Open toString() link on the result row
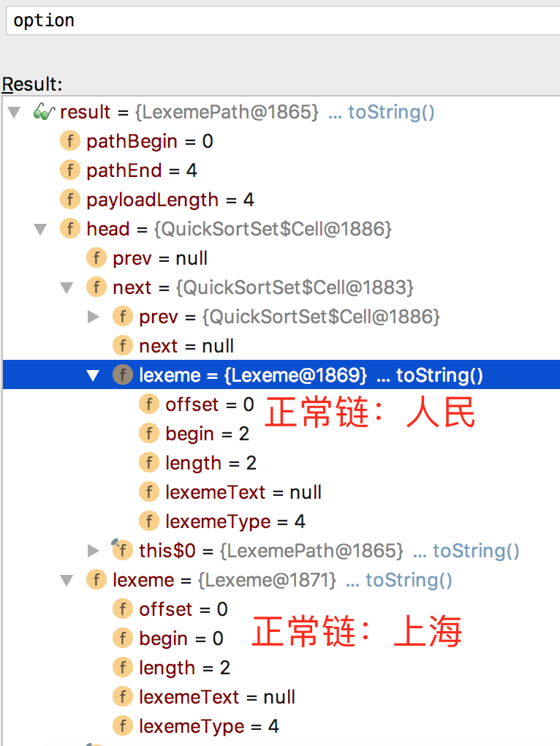This screenshot has height=746, width=560. [391, 113]
